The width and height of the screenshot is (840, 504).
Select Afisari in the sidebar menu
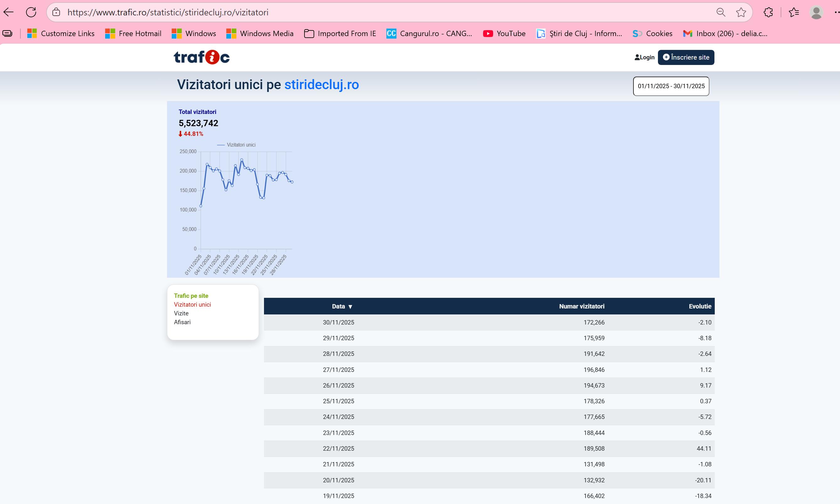pyautogui.click(x=182, y=322)
